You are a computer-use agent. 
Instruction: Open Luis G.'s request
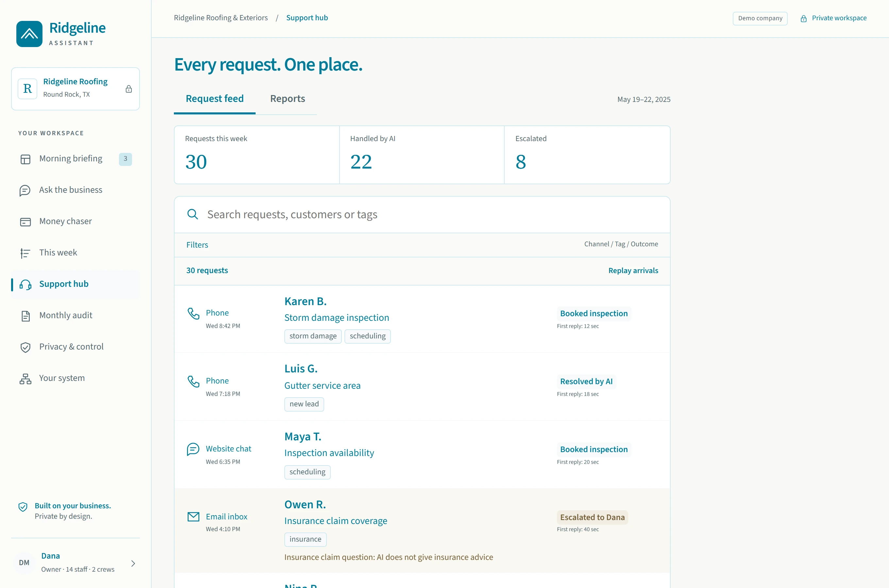(x=422, y=387)
